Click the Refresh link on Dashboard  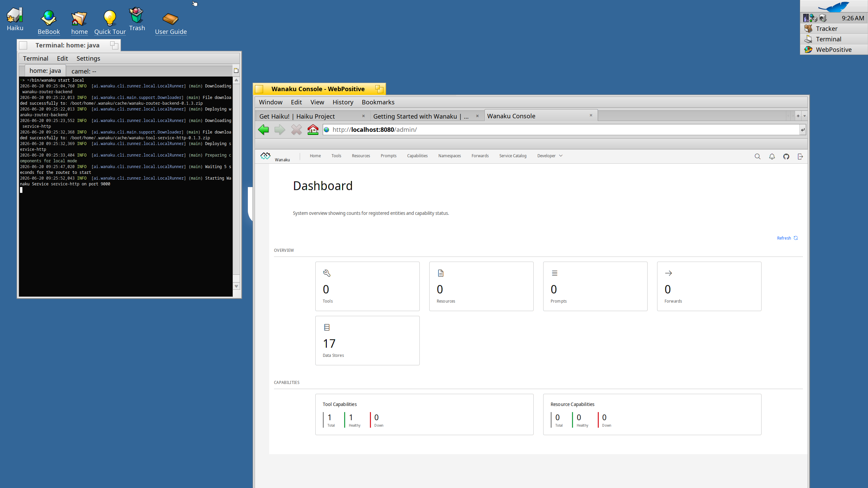(x=787, y=238)
